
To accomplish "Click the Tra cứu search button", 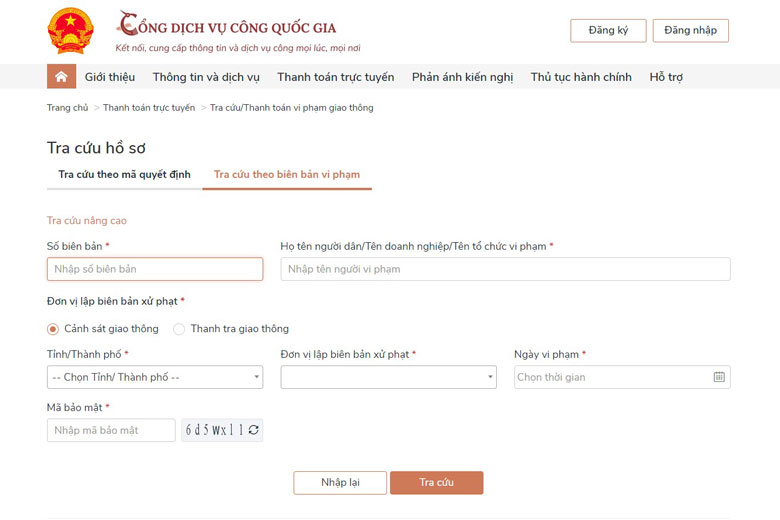I will coord(436,483).
